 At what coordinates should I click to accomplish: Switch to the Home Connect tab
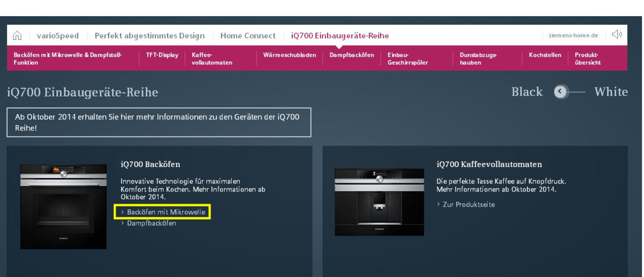click(x=248, y=36)
